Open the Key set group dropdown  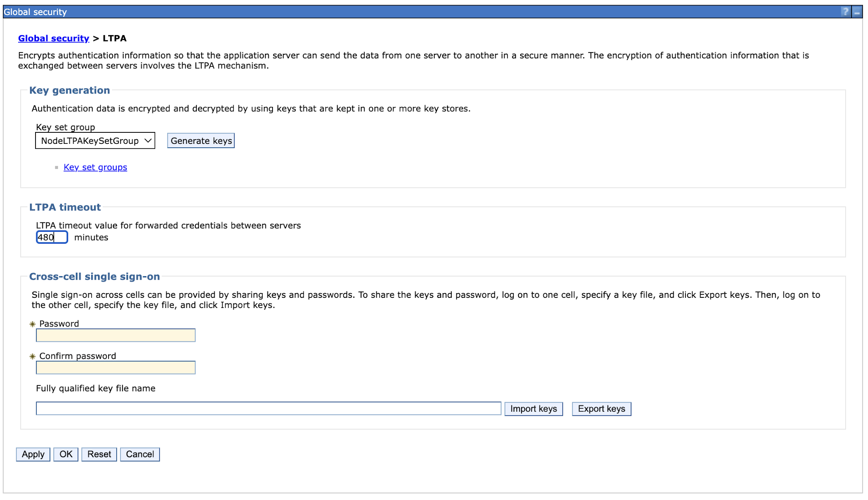pos(95,141)
